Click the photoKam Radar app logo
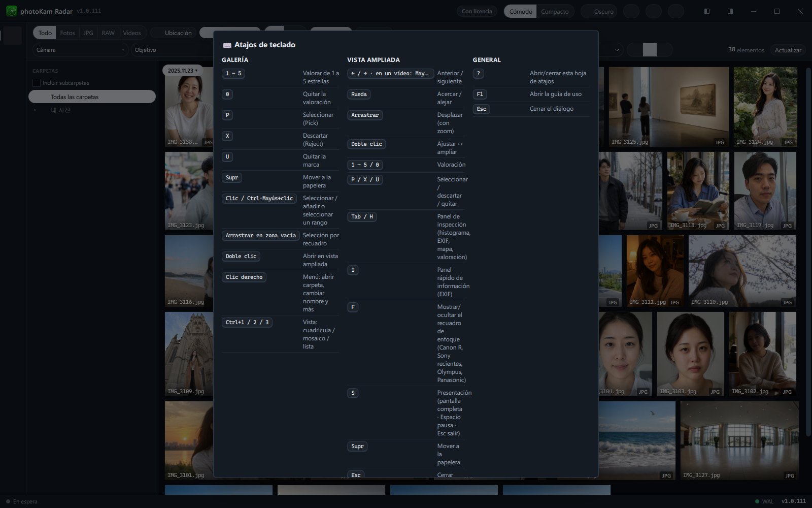The width and height of the screenshot is (812, 508). [x=12, y=11]
